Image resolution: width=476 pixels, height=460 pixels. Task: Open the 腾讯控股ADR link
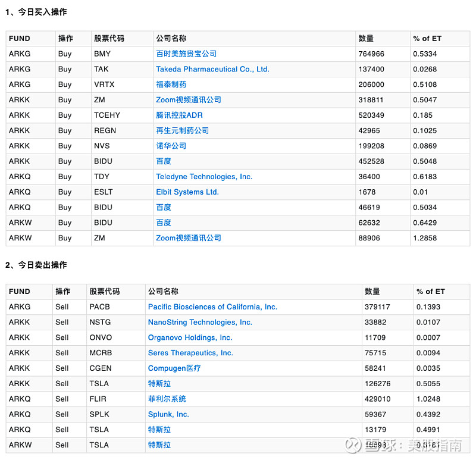pyautogui.click(x=179, y=115)
